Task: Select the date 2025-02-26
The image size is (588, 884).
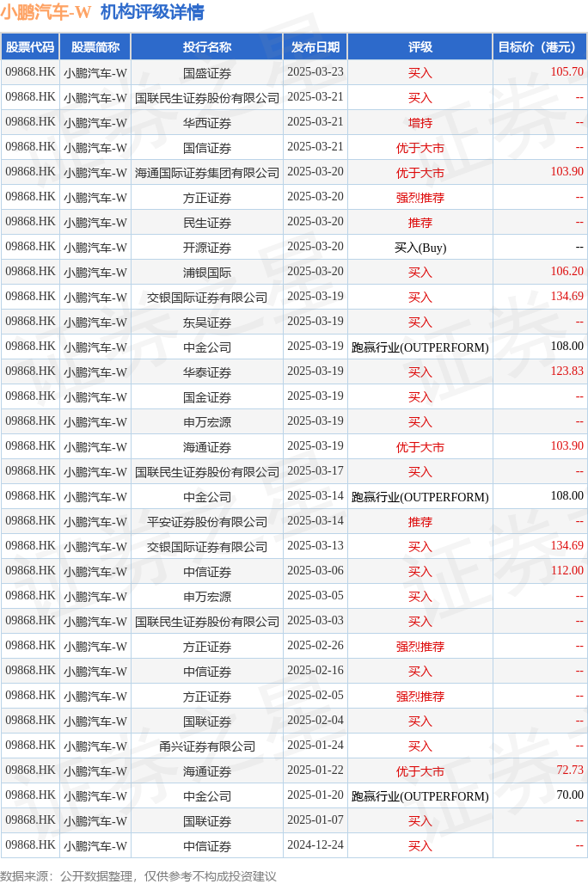Action: pyautogui.click(x=315, y=645)
